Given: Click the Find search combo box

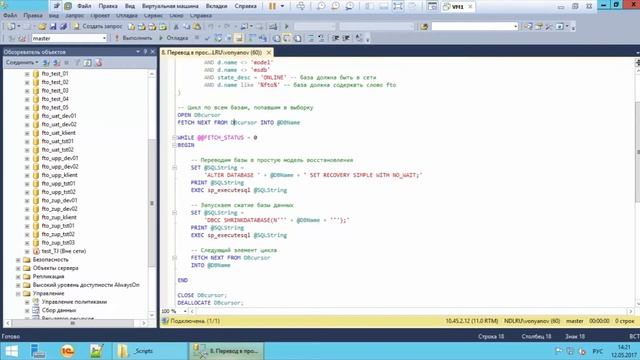Looking at the screenshot, I should pos(475,27).
